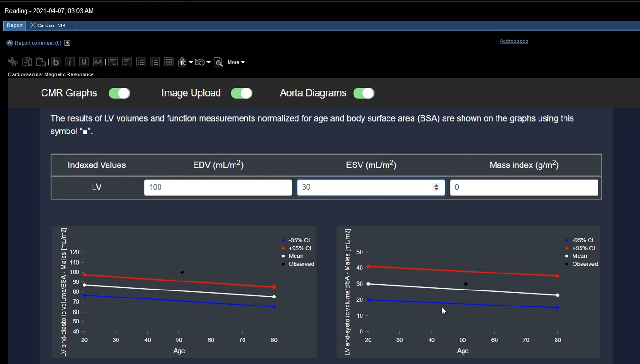Open the More dropdown menu

click(236, 62)
